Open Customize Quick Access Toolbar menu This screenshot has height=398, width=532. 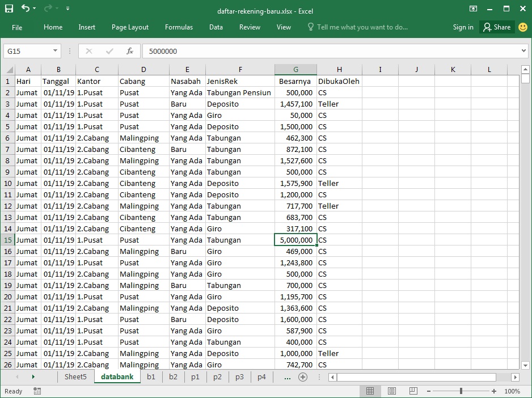66,9
